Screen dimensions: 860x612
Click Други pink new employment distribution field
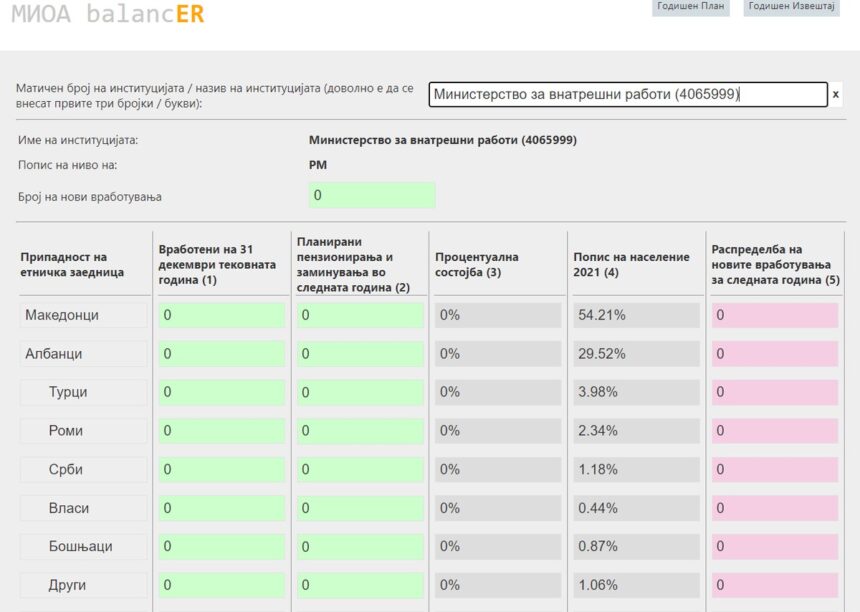[774, 585]
